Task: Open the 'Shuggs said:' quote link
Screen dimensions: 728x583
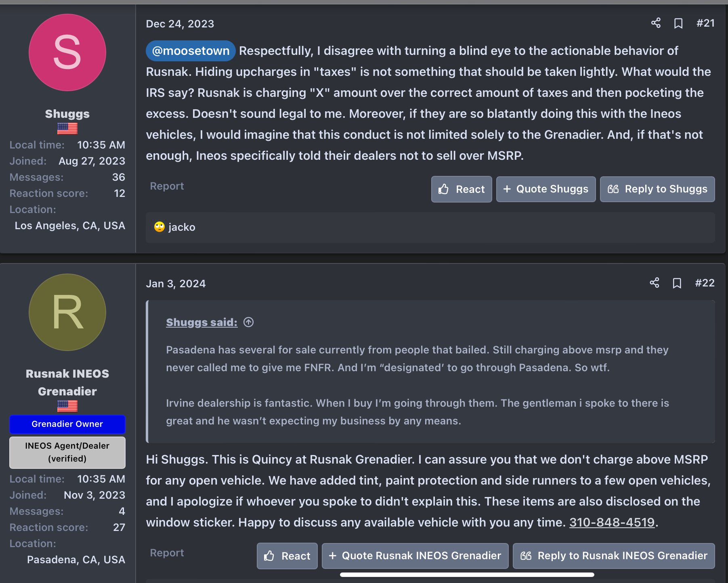Action: coord(201,322)
